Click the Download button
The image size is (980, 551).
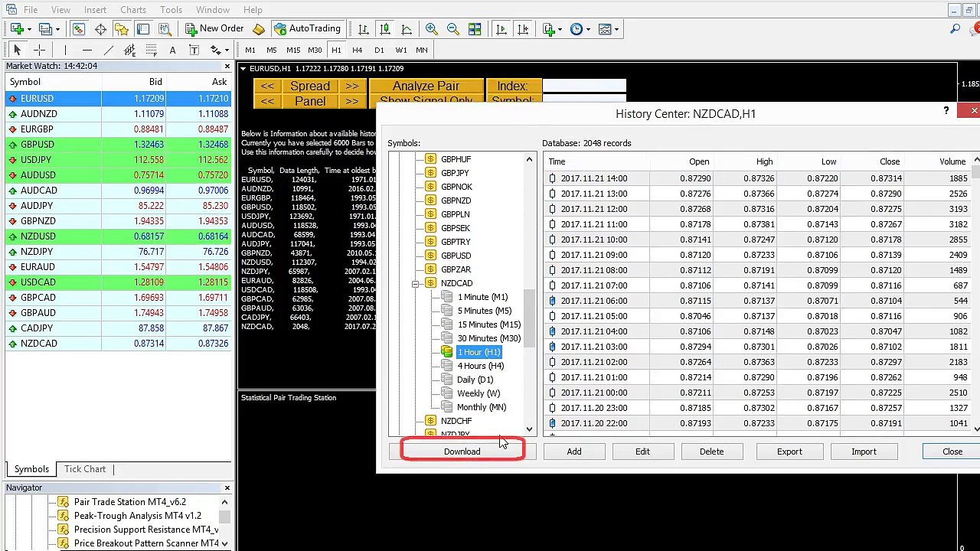(x=462, y=452)
